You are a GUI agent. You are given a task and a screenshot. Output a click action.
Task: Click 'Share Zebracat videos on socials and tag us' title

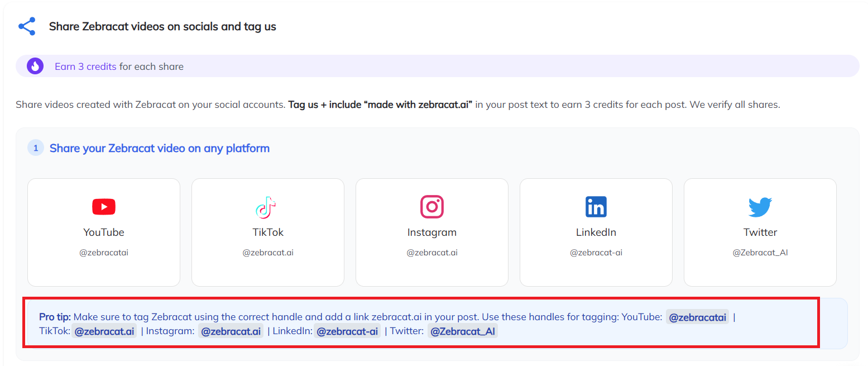click(162, 26)
